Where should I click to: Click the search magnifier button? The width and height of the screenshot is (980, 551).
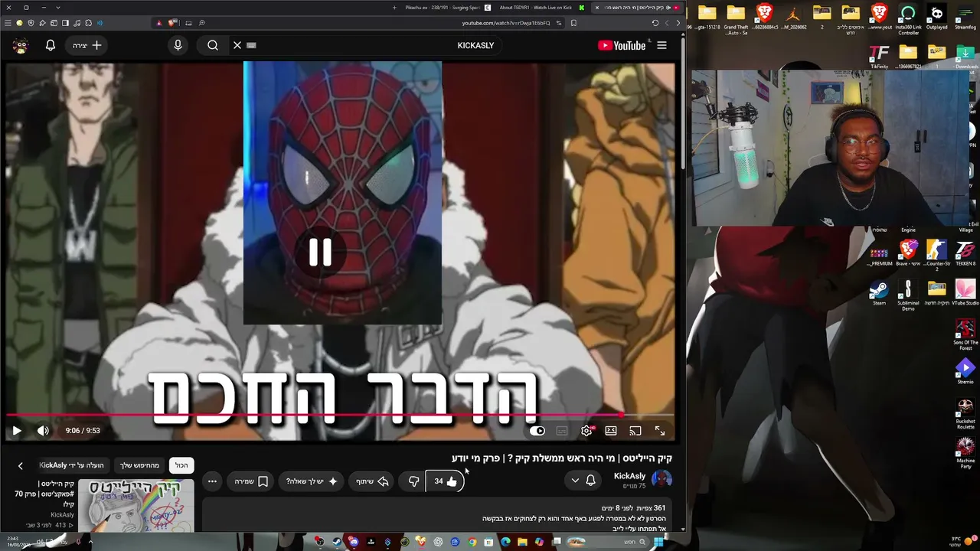(213, 45)
